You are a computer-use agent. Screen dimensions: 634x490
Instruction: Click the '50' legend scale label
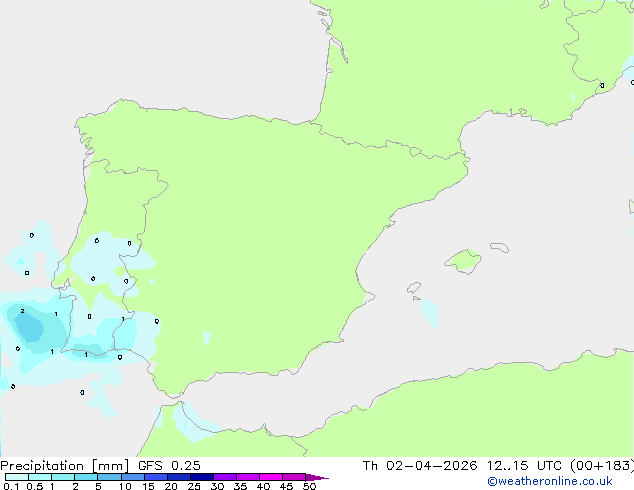[x=309, y=486]
